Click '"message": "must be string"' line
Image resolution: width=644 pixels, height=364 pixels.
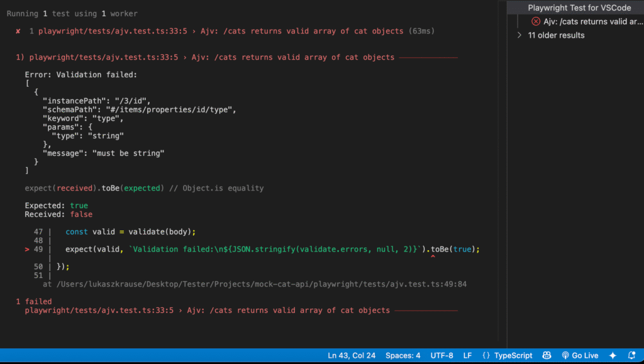(x=104, y=153)
